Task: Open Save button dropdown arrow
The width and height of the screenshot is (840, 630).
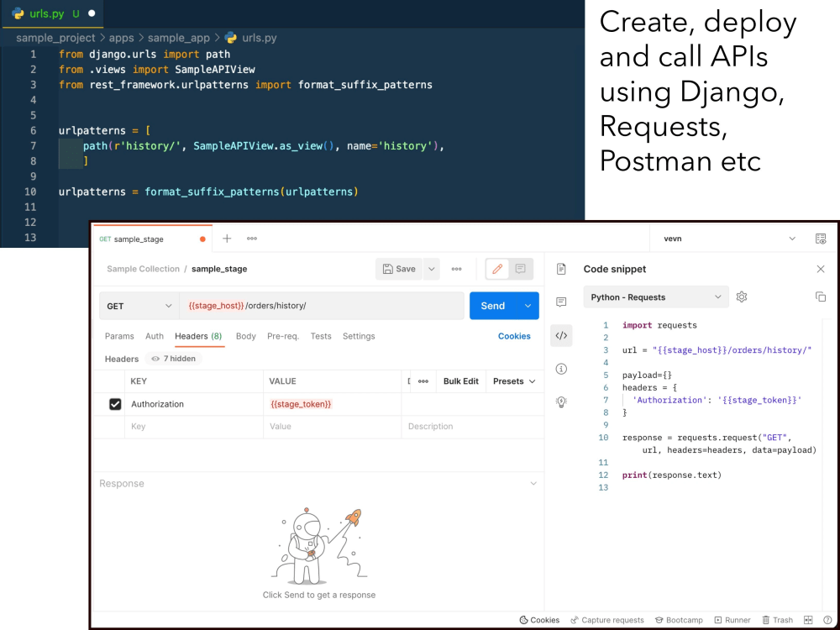Action: coord(431,269)
